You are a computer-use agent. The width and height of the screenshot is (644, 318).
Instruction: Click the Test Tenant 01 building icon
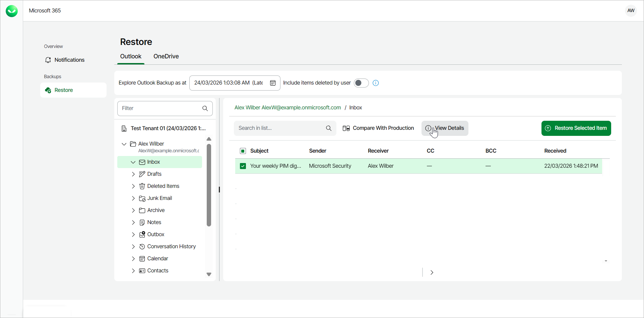(124, 128)
